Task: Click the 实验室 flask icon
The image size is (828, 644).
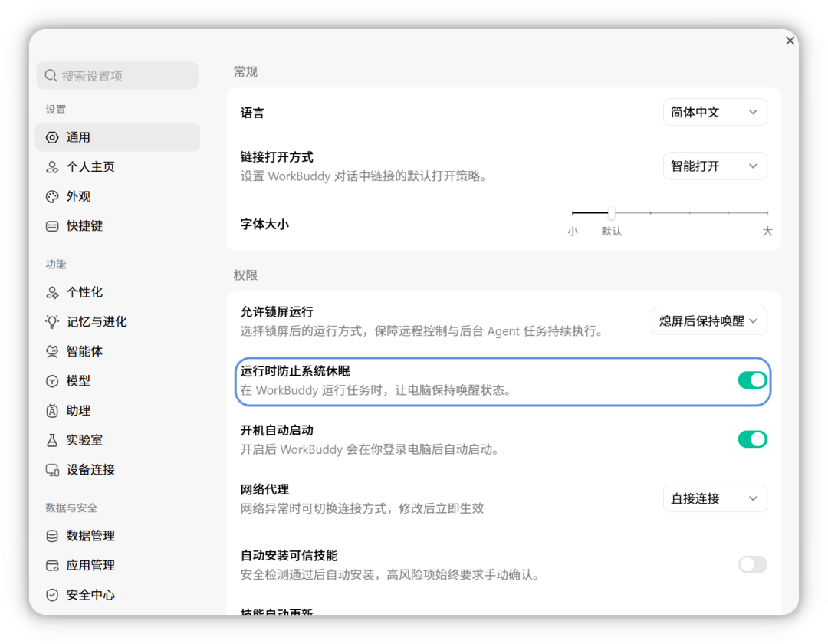Action: (52, 440)
